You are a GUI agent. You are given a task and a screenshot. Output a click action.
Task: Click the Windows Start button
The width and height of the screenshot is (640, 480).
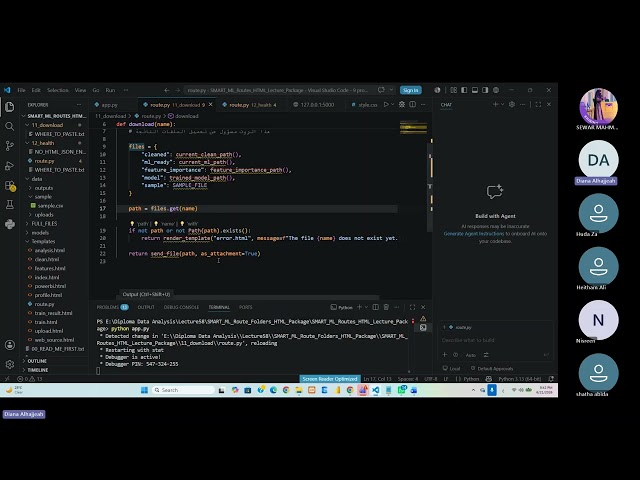point(144,390)
